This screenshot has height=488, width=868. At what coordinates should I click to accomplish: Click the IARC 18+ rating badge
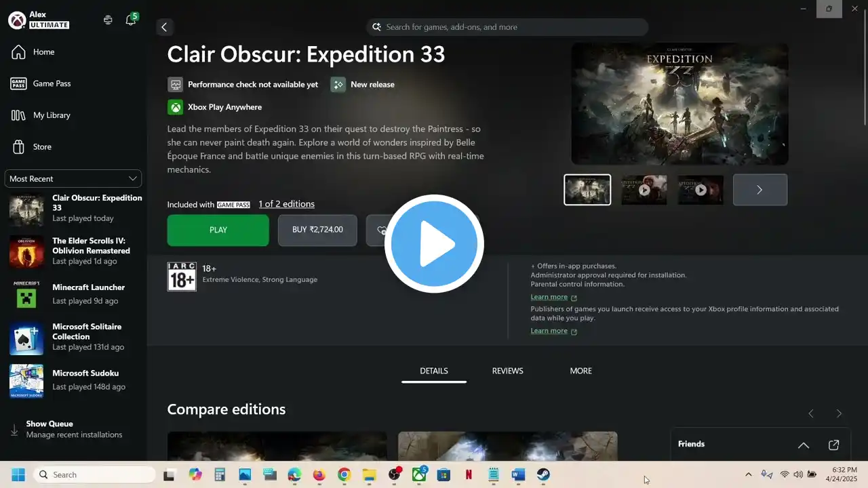tap(182, 277)
